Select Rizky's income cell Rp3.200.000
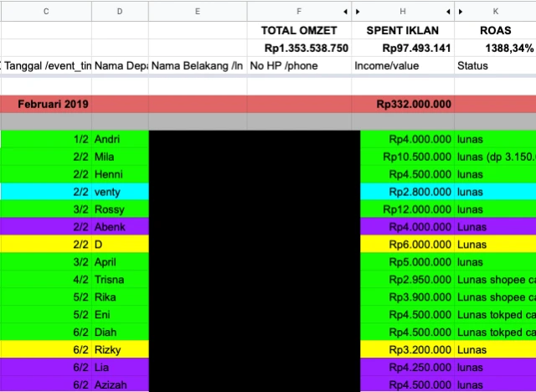 click(405, 350)
